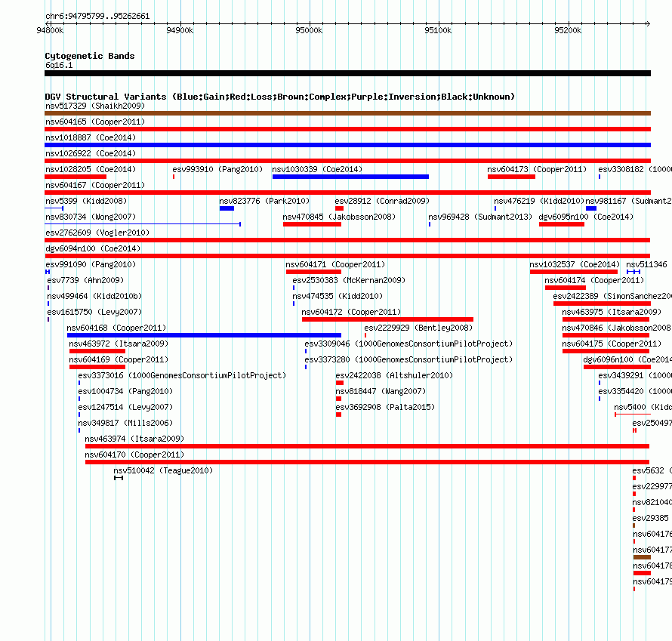672x641 pixels.
Task: Click nsv499464 (Kidd2010b) label
Action: coord(94,296)
